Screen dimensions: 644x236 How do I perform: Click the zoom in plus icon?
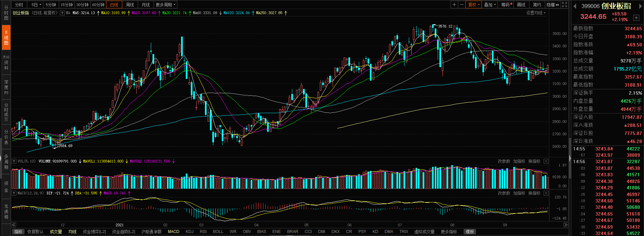(x=454, y=5)
